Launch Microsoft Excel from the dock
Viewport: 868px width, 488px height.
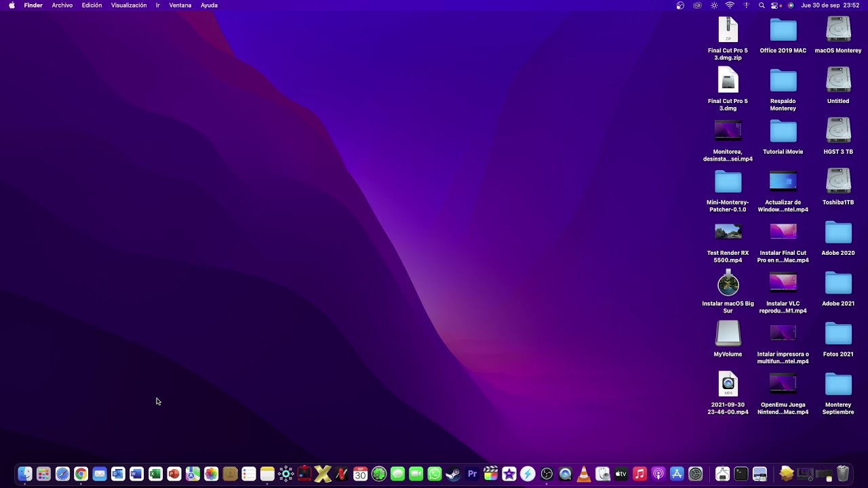155,474
